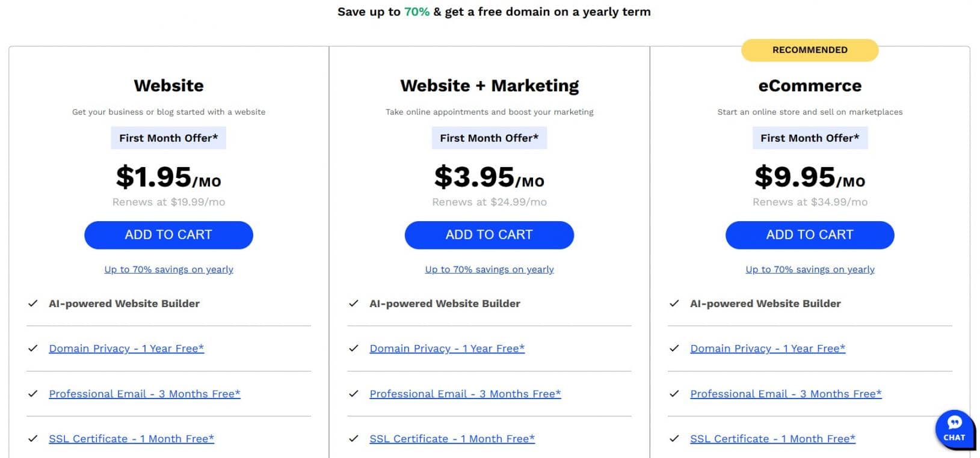This screenshot has width=980, height=458.
Task: Add the eCommerce plan to cart
Action: (x=810, y=235)
